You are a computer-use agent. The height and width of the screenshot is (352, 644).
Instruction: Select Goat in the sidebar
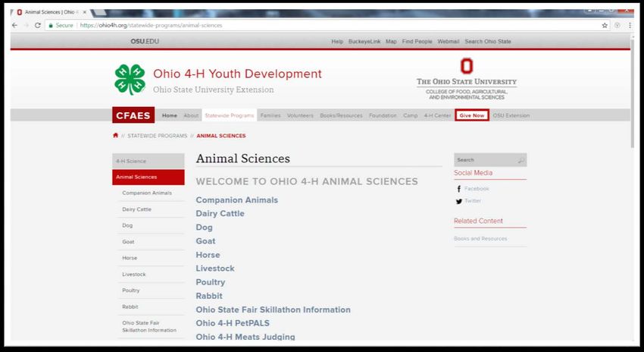[128, 242]
